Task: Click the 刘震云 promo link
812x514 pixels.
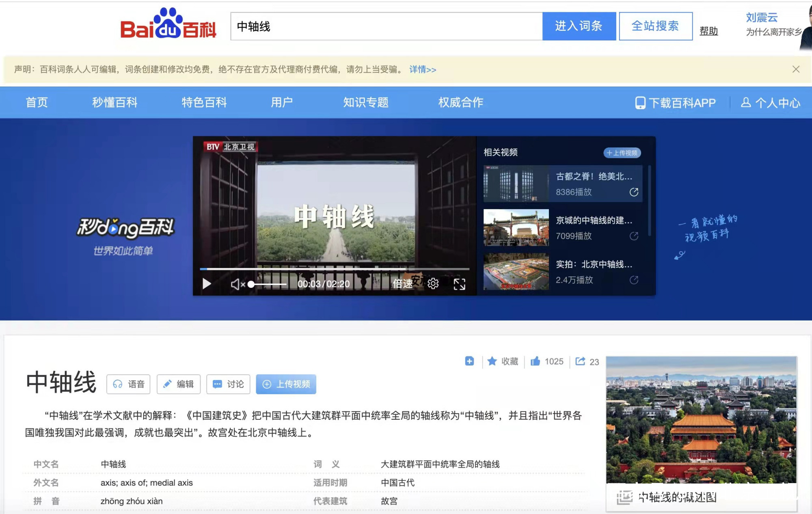Action: click(762, 17)
